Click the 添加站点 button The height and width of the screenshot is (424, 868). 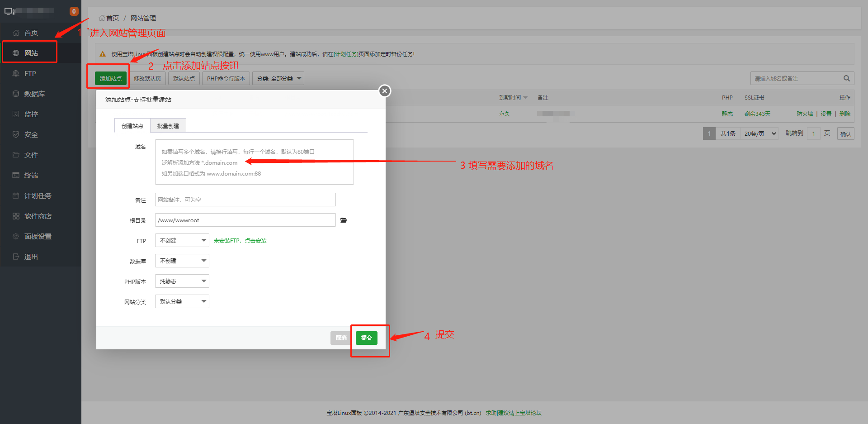click(x=111, y=78)
